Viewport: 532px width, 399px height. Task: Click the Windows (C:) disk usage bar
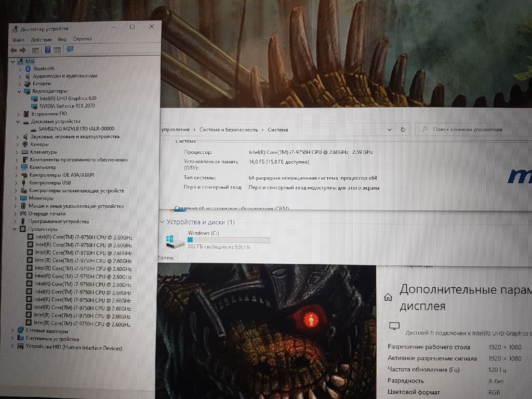click(229, 240)
